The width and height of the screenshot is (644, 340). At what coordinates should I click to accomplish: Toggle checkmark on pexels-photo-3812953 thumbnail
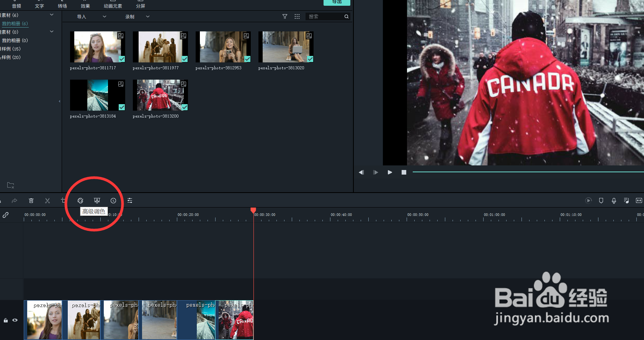[x=247, y=59]
